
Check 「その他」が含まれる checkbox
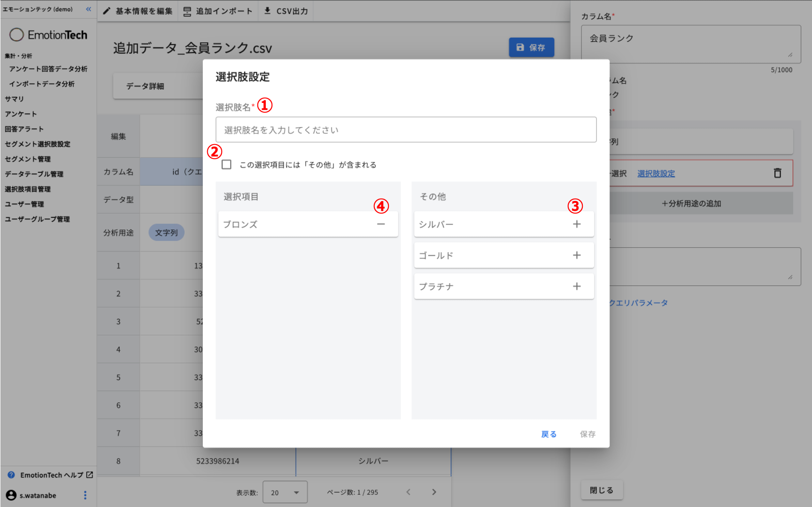point(226,165)
